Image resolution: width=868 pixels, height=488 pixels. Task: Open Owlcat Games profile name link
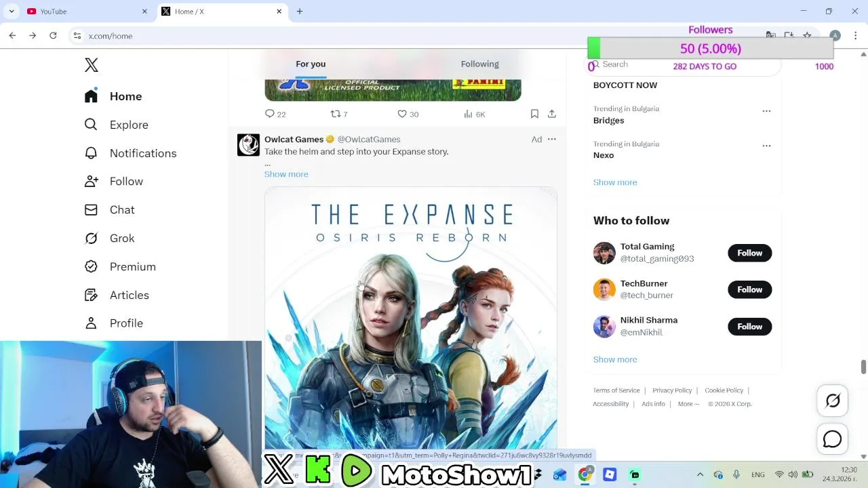294,140
